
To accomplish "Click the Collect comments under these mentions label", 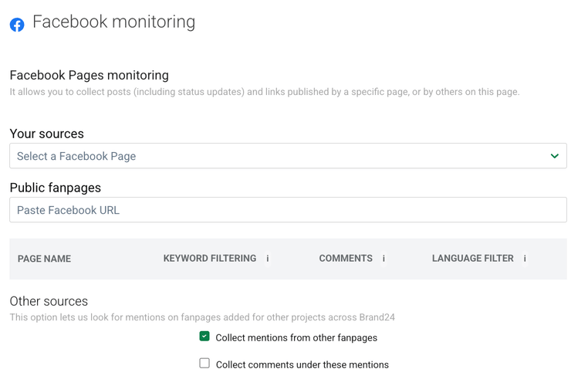I will click(302, 364).
